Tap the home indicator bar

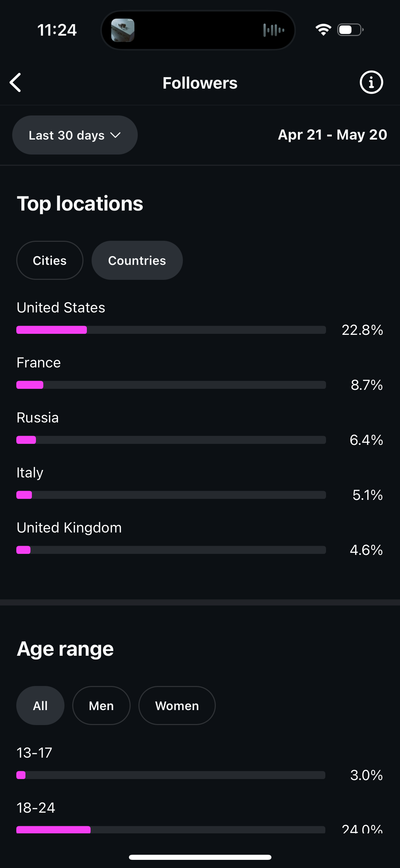pyautogui.click(x=200, y=857)
